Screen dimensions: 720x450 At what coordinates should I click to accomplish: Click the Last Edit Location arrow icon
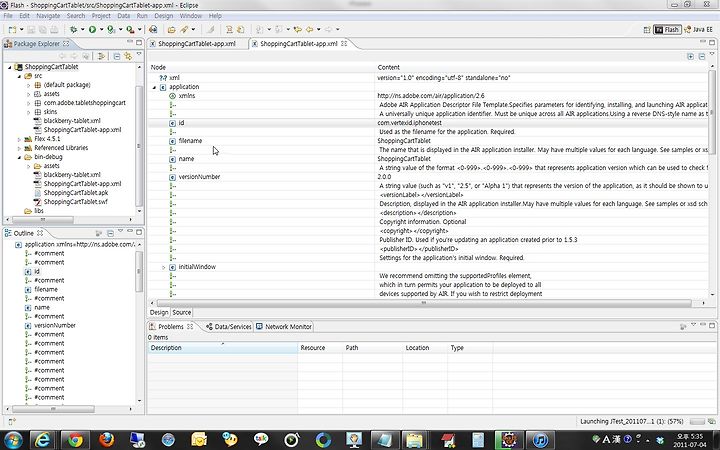298,30
